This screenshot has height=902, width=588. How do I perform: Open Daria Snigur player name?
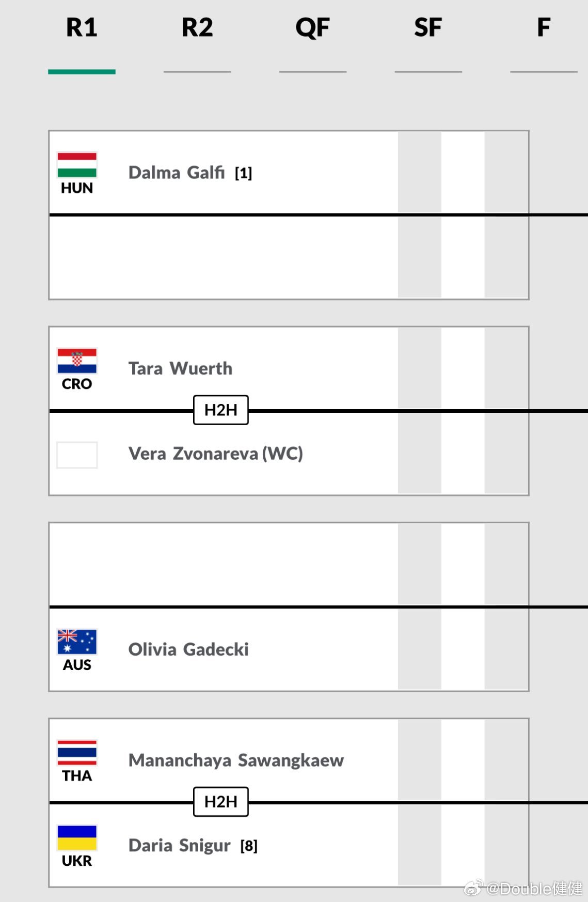(x=179, y=846)
